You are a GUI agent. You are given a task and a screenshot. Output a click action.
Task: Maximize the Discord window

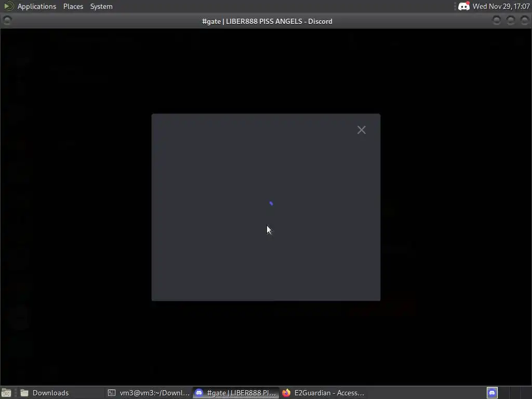[511, 21]
